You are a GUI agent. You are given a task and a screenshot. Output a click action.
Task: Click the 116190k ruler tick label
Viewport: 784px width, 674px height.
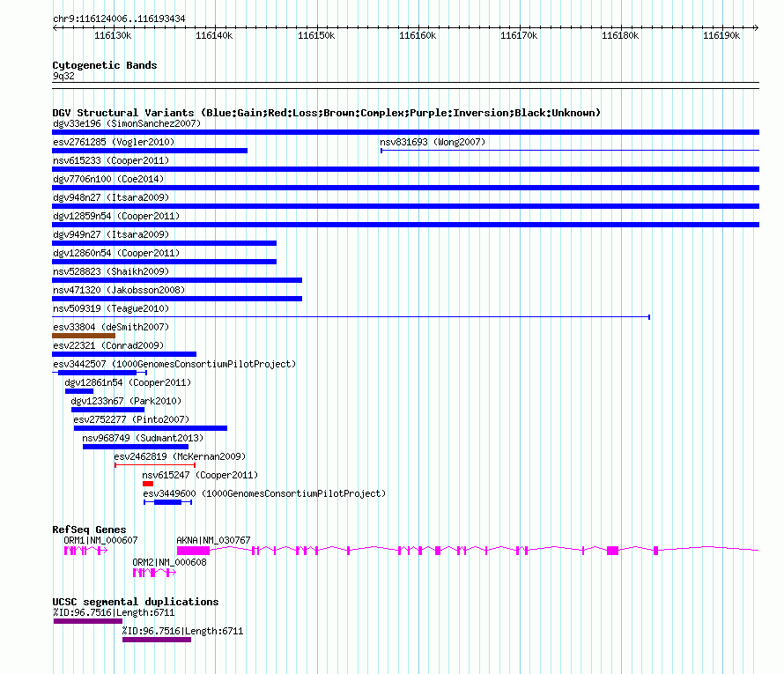[x=721, y=35]
